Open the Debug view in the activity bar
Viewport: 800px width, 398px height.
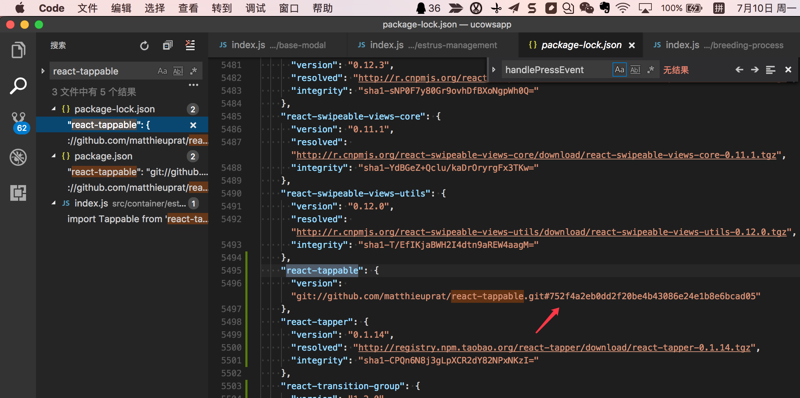18,158
